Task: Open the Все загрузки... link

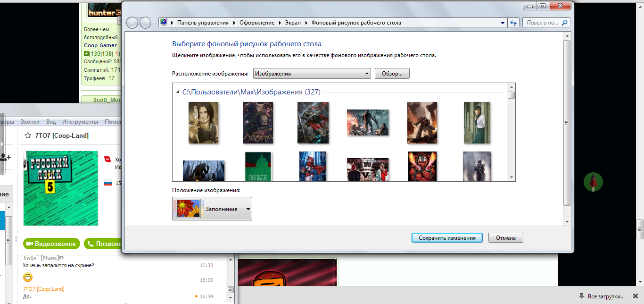Action: 606,296
